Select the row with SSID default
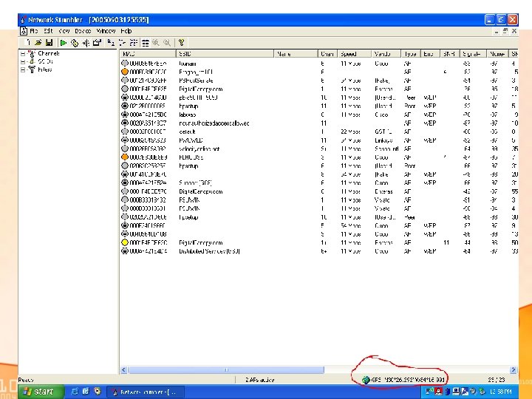 [x=319, y=132]
